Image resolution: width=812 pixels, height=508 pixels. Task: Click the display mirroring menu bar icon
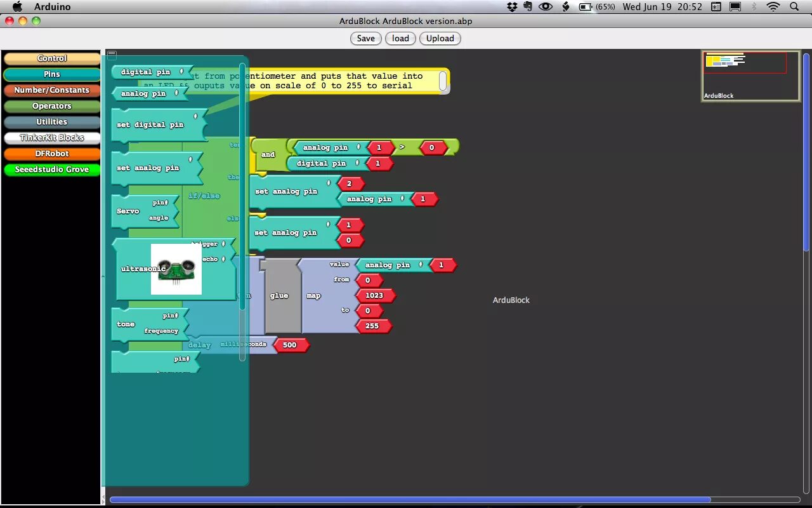point(735,6)
